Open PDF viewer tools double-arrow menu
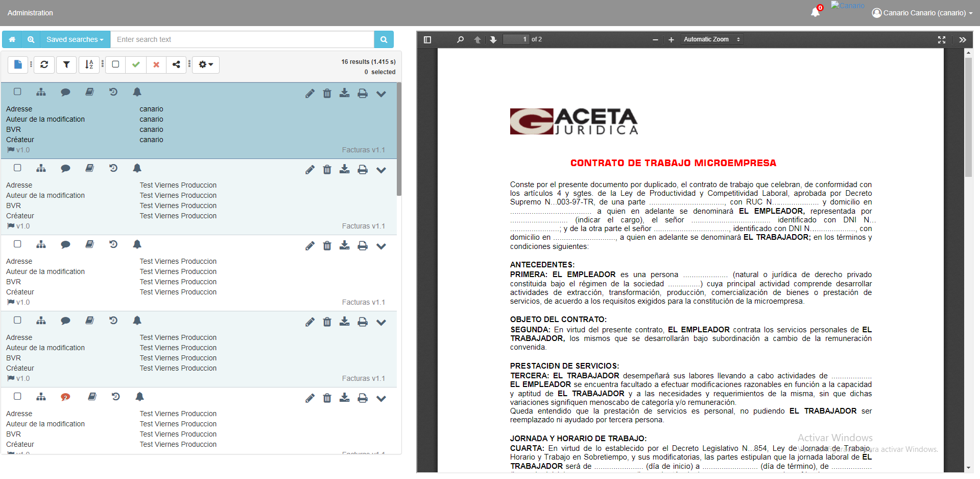980x479 pixels. (x=963, y=39)
